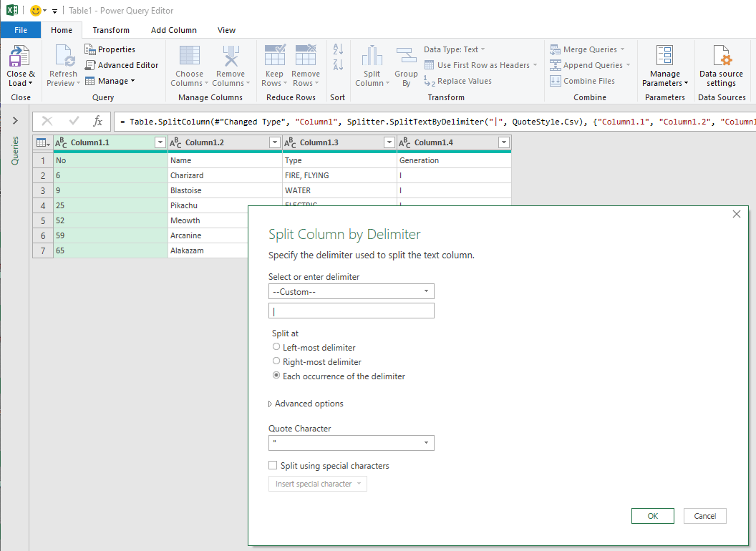Viewport: 756px width, 551px height.
Task: Open the File tab
Action: 21,30
